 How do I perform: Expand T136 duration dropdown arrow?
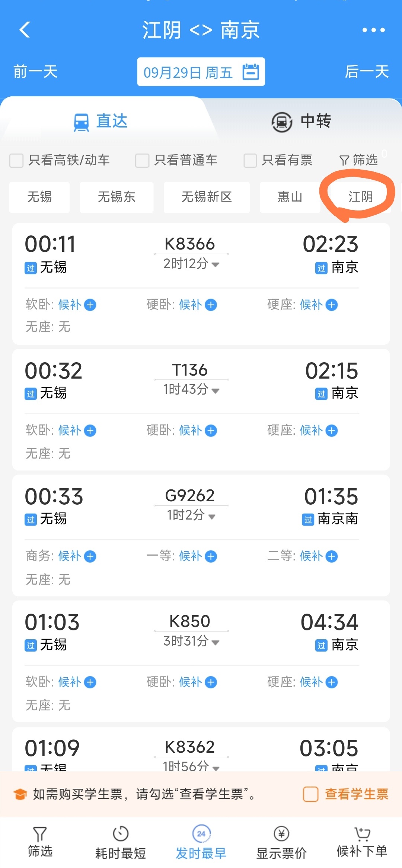coord(215,390)
